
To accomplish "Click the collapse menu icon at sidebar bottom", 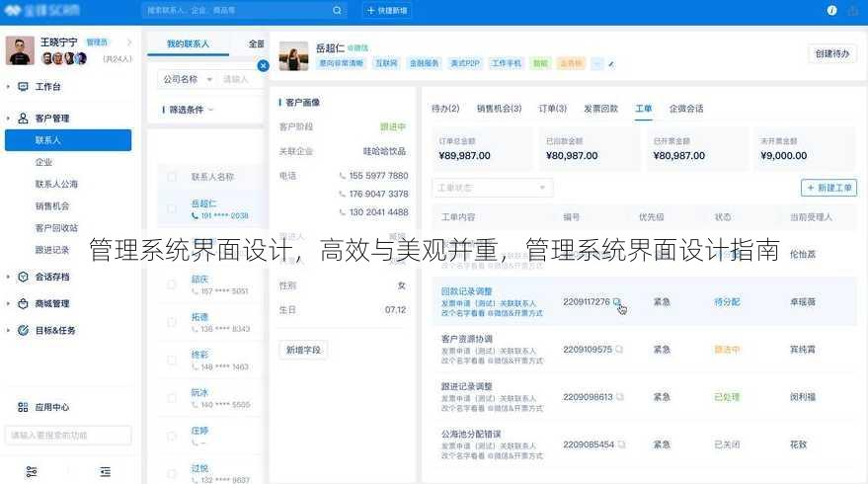I will [106, 472].
